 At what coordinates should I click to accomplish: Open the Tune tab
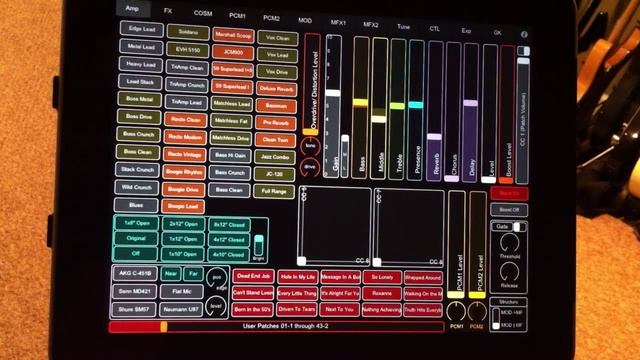click(x=403, y=27)
